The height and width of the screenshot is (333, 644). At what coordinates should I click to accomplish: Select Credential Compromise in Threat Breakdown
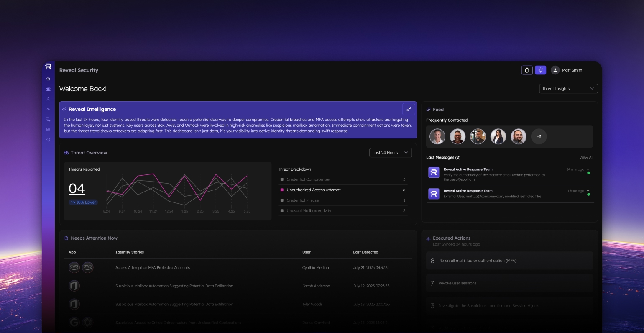click(343, 179)
